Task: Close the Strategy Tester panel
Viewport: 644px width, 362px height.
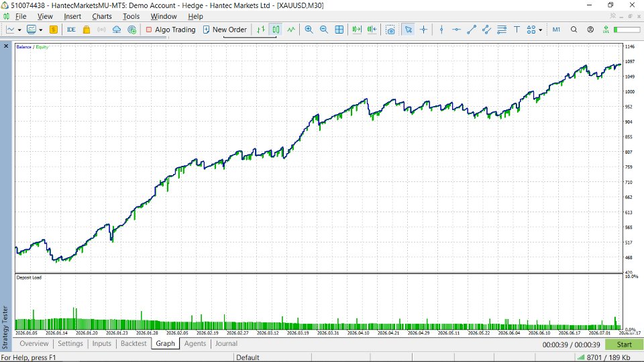Action: coord(6,46)
